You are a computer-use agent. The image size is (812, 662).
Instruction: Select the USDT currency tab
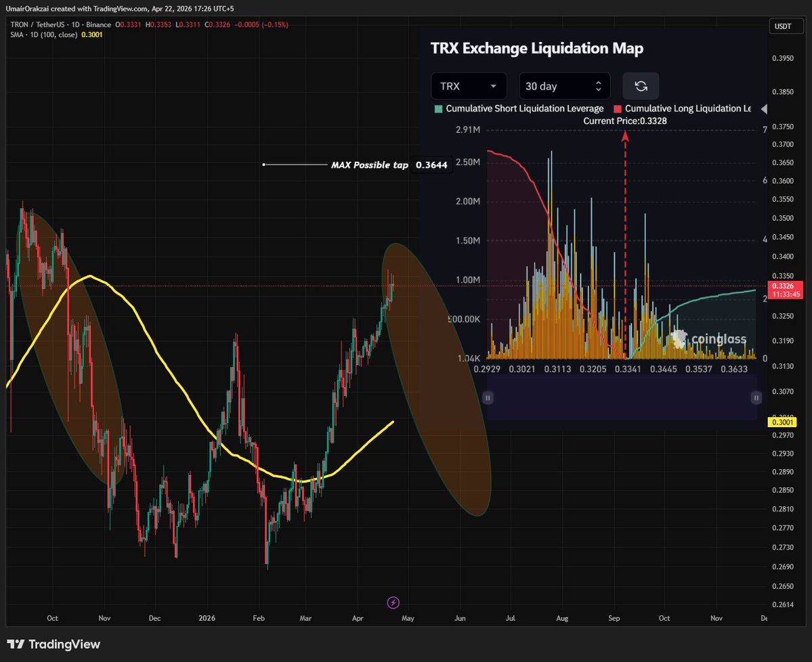[x=786, y=26]
